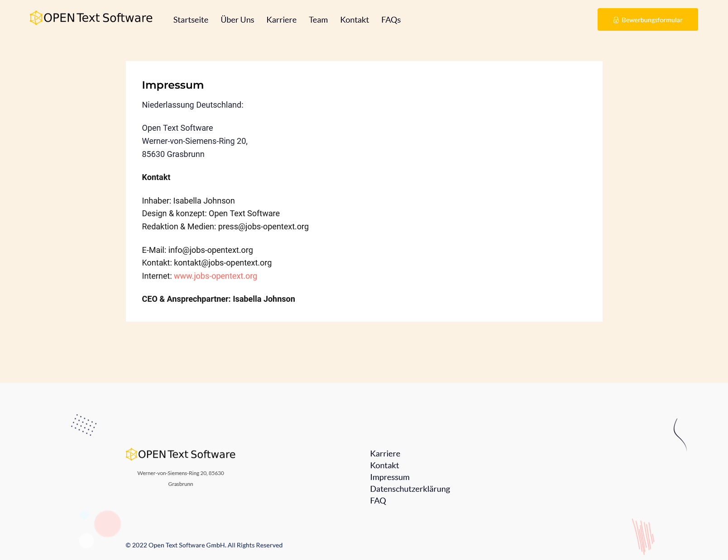
Task: Click the '85630 Grasbrunn' line in Impressum
Action: [173, 154]
